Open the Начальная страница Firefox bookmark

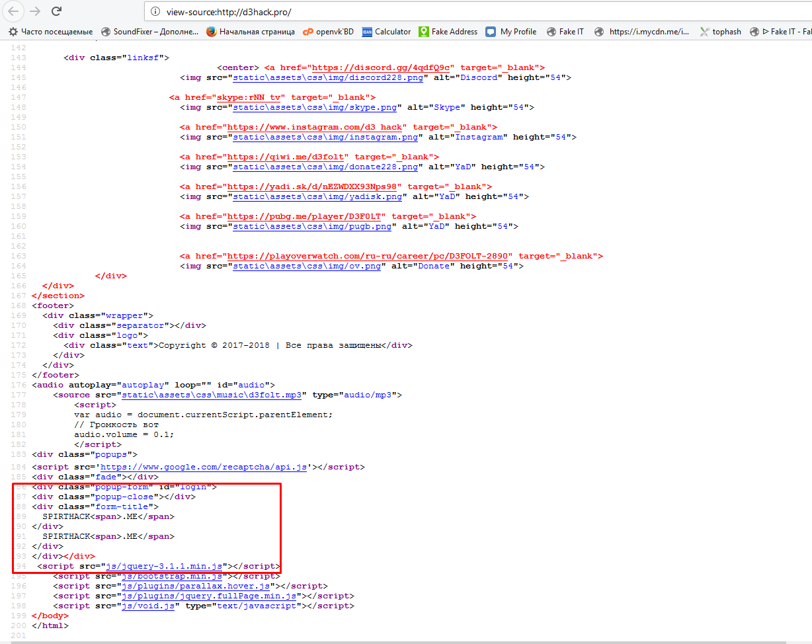click(251, 31)
